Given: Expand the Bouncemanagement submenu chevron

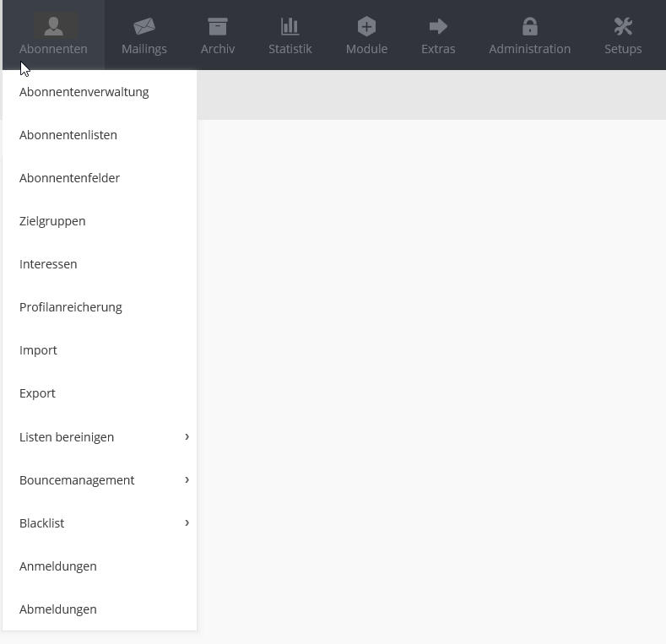Looking at the screenshot, I should pos(187,479).
